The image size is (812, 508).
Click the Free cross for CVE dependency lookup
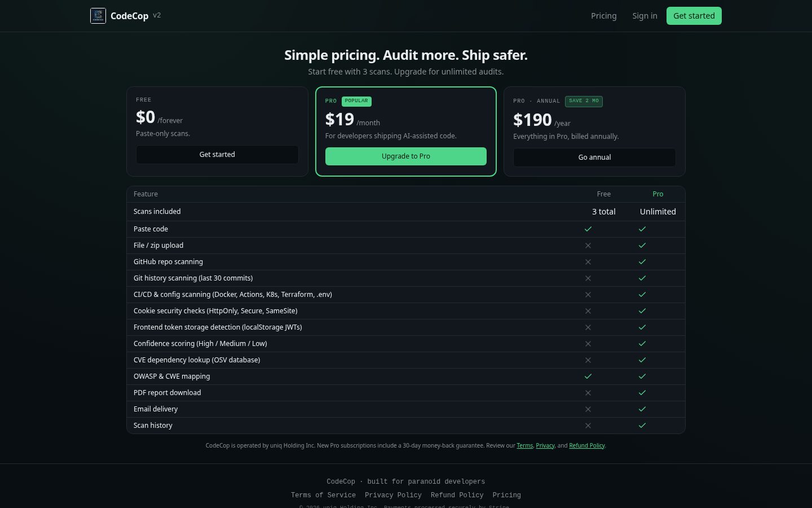588,360
